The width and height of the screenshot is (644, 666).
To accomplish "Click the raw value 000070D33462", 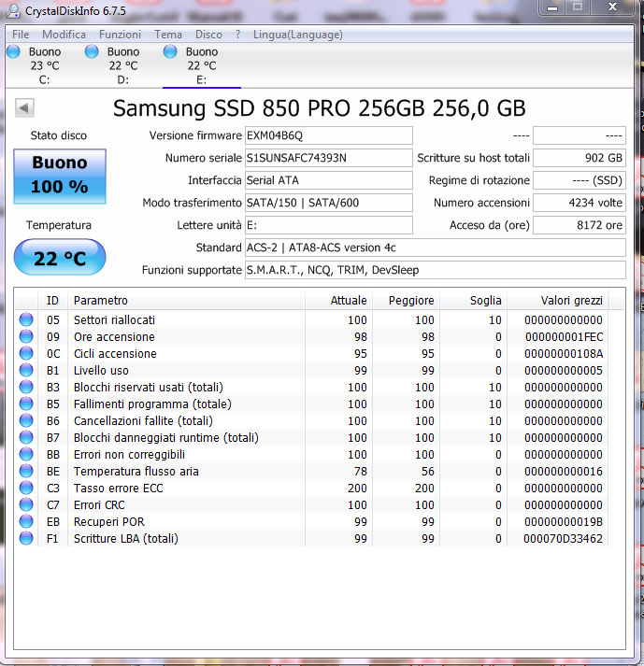I will click(x=564, y=539).
